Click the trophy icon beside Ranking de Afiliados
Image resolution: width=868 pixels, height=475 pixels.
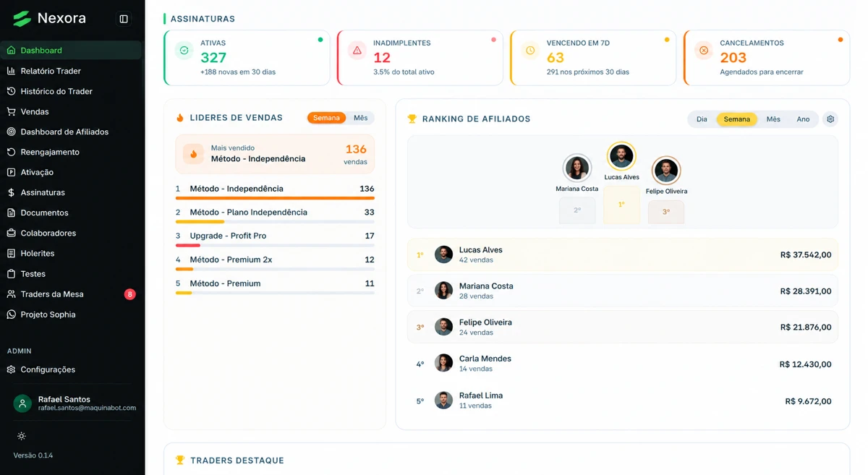pyautogui.click(x=412, y=119)
